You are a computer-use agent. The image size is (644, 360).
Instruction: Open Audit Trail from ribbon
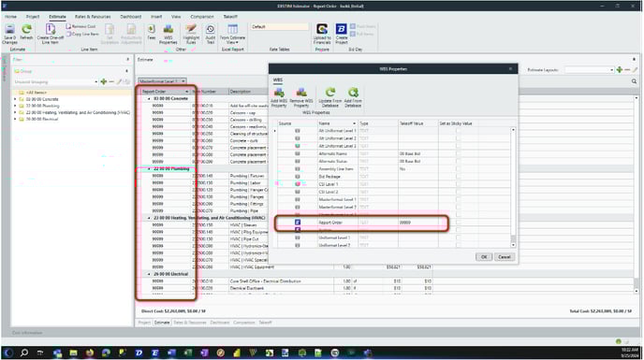coord(211,34)
